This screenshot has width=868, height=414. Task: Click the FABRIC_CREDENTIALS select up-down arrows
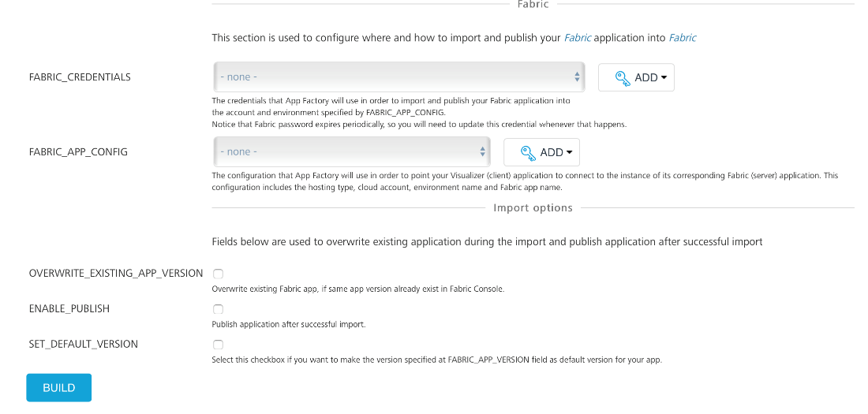click(578, 77)
